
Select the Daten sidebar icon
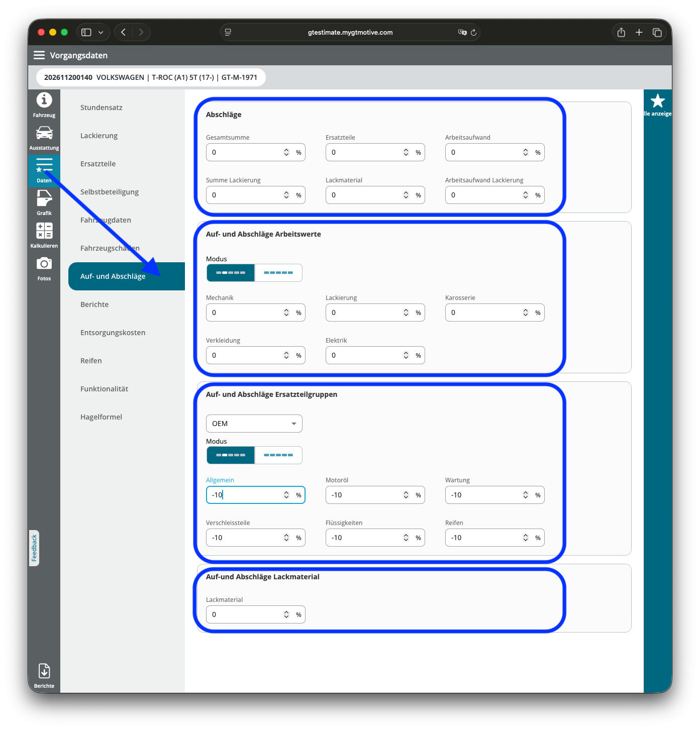point(44,170)
